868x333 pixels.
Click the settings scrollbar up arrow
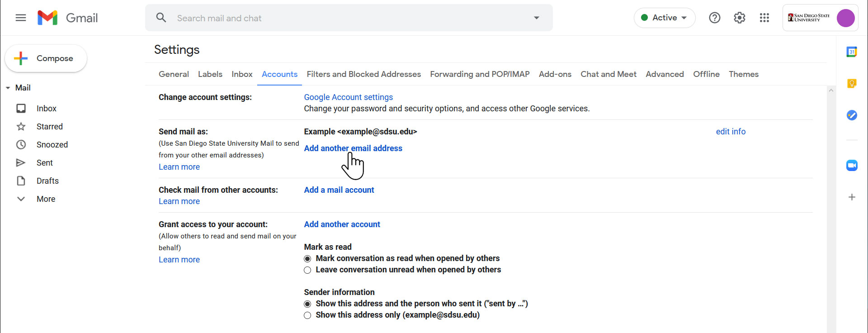coord(831,90)
